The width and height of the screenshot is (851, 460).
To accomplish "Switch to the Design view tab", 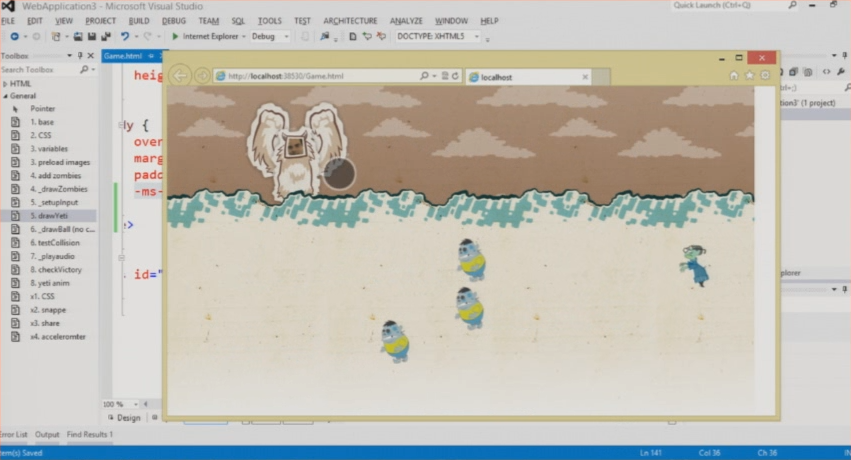I will [124, 418].
